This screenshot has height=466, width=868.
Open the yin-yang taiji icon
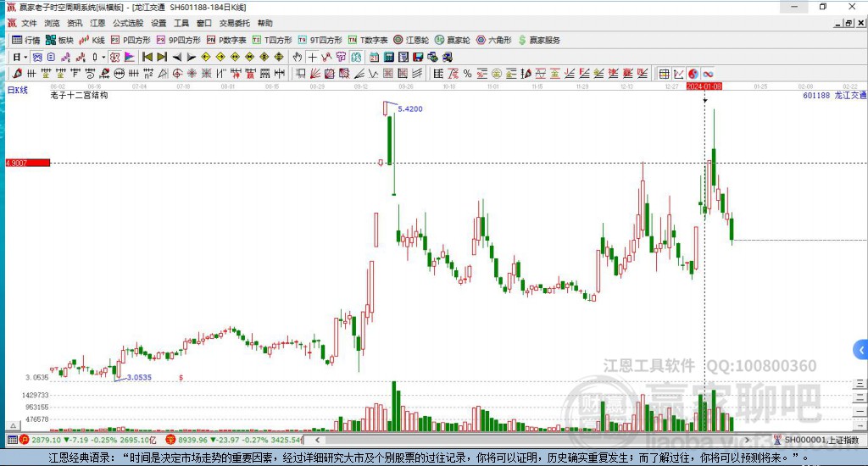tap(693, 74)
